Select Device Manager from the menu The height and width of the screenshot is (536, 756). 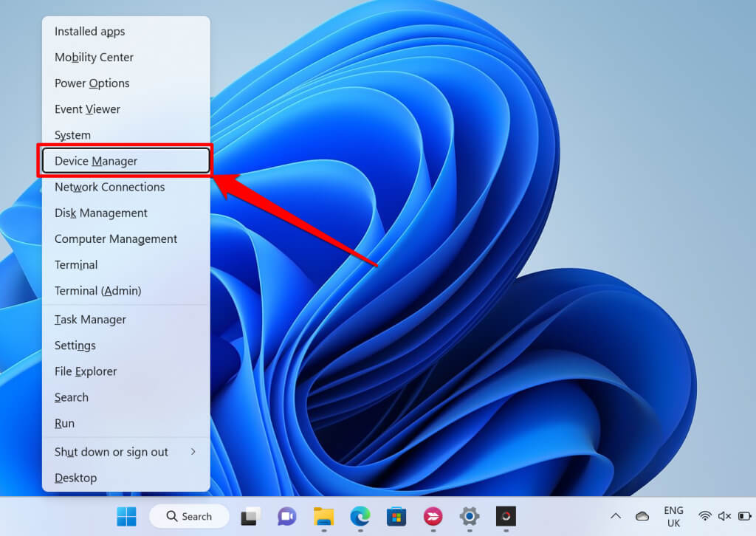click(126, 161)
